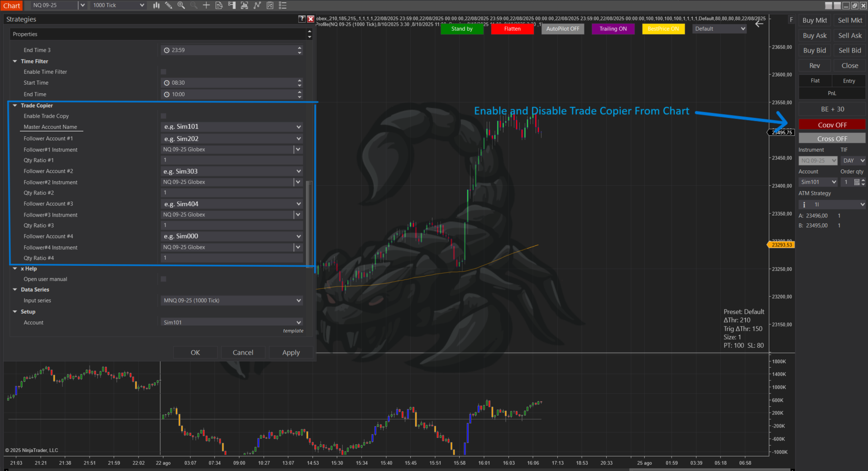Click the Qty Ratio #1 field

click(232, 160)
